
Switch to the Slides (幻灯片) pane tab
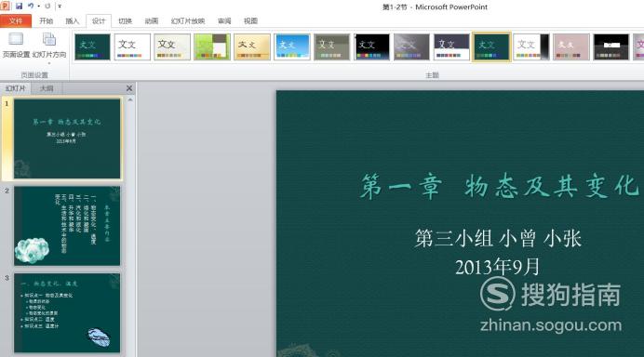click(x=16, y=88)
